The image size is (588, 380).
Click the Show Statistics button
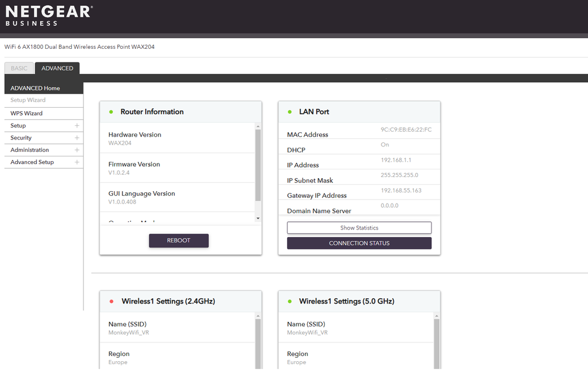click(x=359, y=228)
